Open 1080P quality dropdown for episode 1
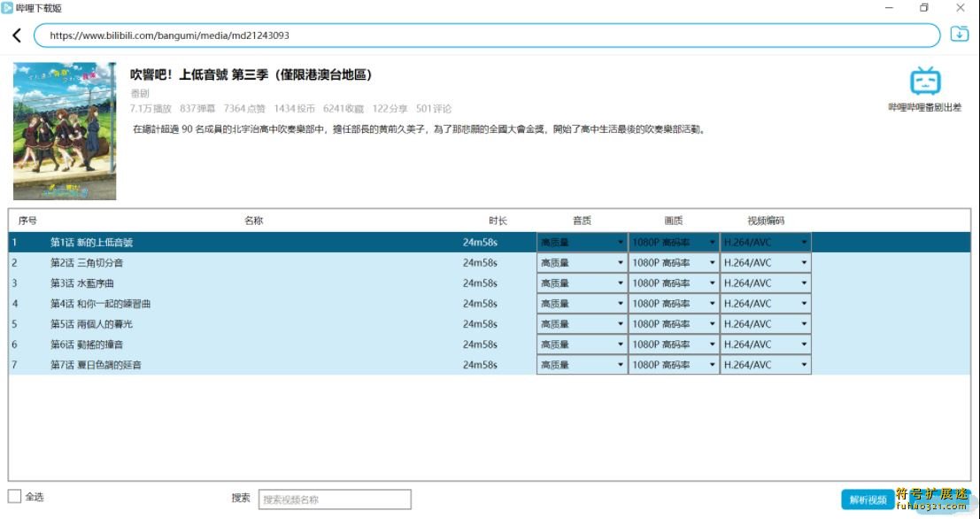The height and width of the screenshot is (519, 980). point(674,242)
